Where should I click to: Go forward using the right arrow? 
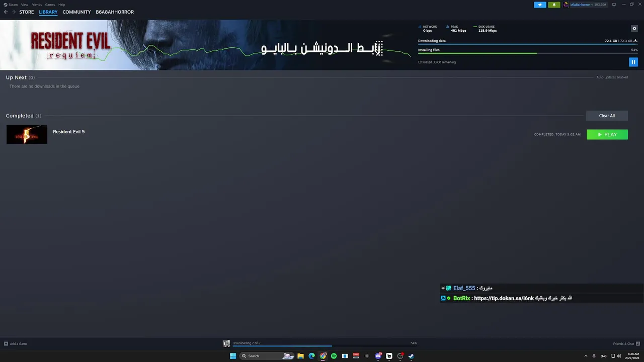[13, 12]
